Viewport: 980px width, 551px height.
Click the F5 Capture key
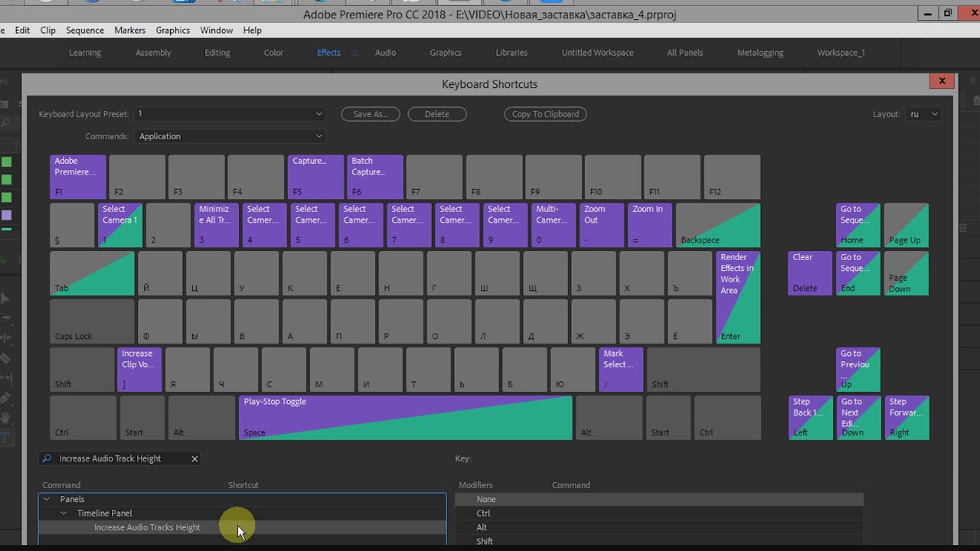click(315, 177)
